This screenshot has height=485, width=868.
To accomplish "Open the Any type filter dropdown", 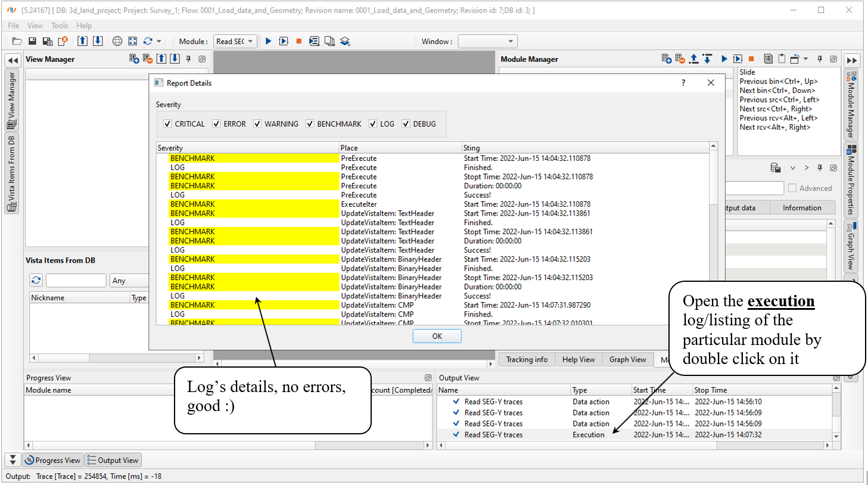I will (128, 281).
